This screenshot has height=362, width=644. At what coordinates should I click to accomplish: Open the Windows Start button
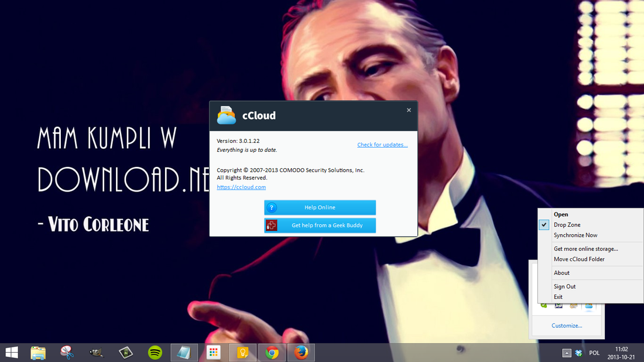12,353
